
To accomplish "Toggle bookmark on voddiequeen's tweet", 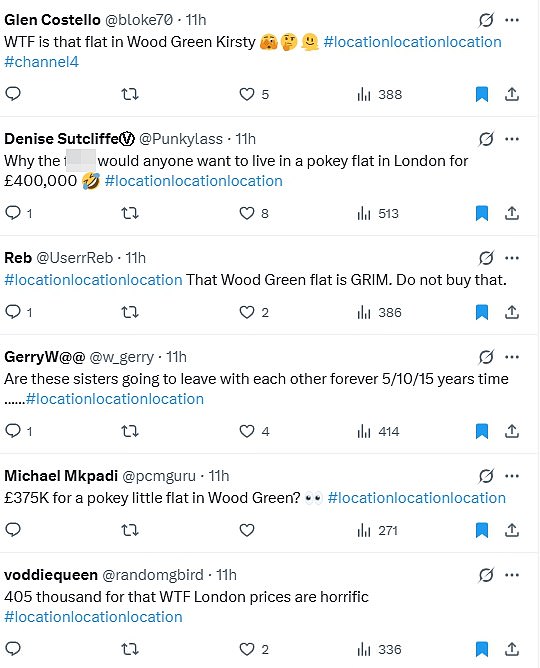I will pos(482,649).
